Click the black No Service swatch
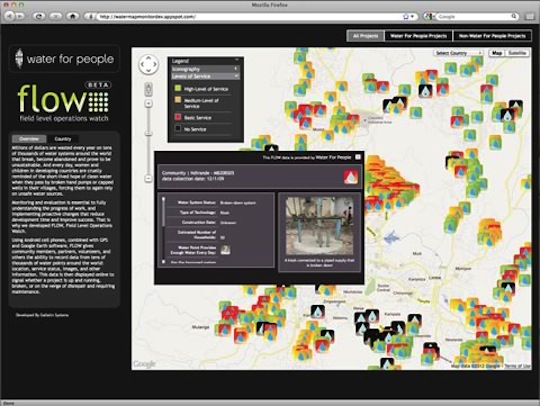Screen dimensions: 540x406 tap(178, 128)
